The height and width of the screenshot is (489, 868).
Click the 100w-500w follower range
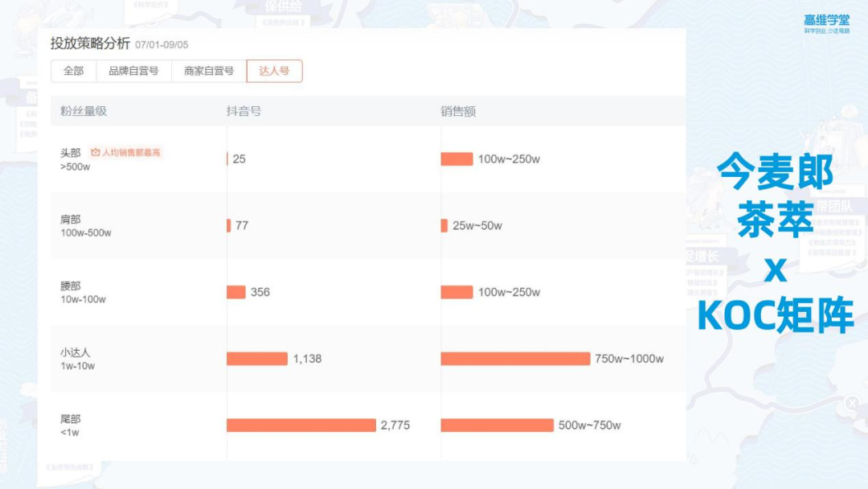pos(86,233)
